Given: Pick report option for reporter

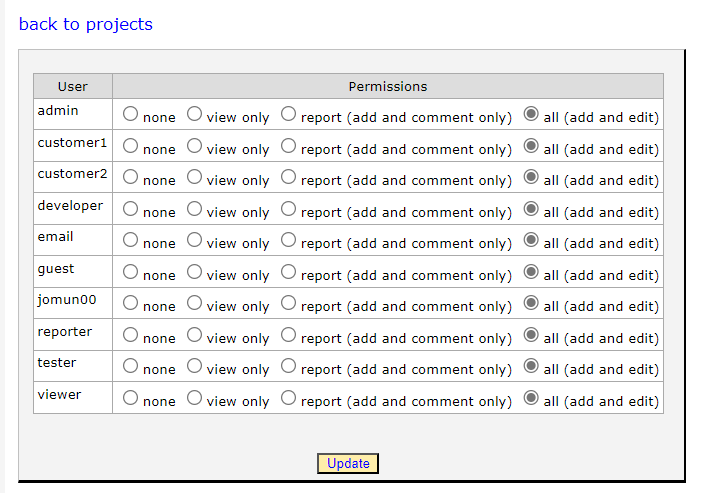Looking at the screenshot, I should [288, 335].
